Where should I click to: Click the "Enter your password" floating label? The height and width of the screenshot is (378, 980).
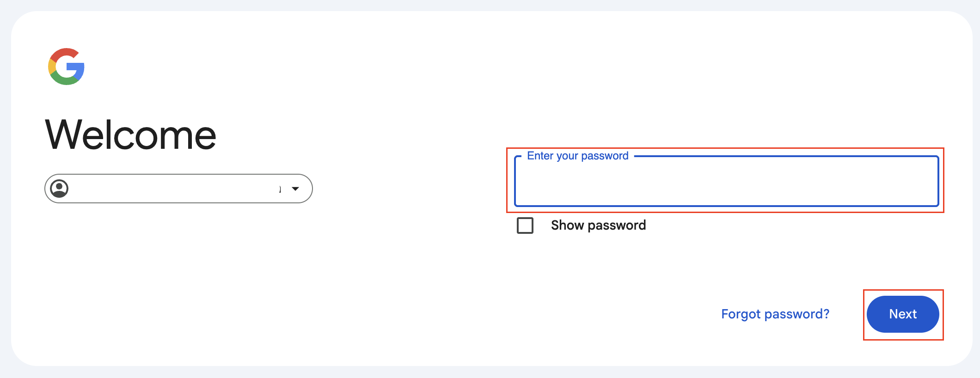(577, 156)
